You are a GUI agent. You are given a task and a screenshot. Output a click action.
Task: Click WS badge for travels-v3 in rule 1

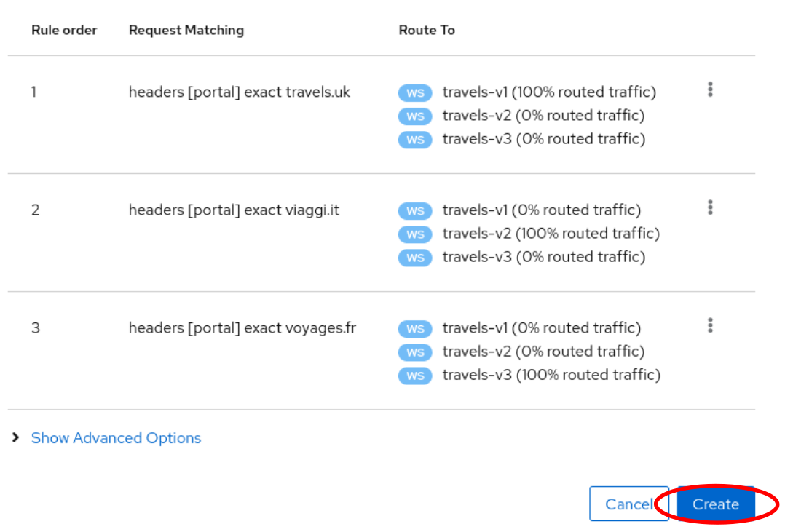[415, 140]
